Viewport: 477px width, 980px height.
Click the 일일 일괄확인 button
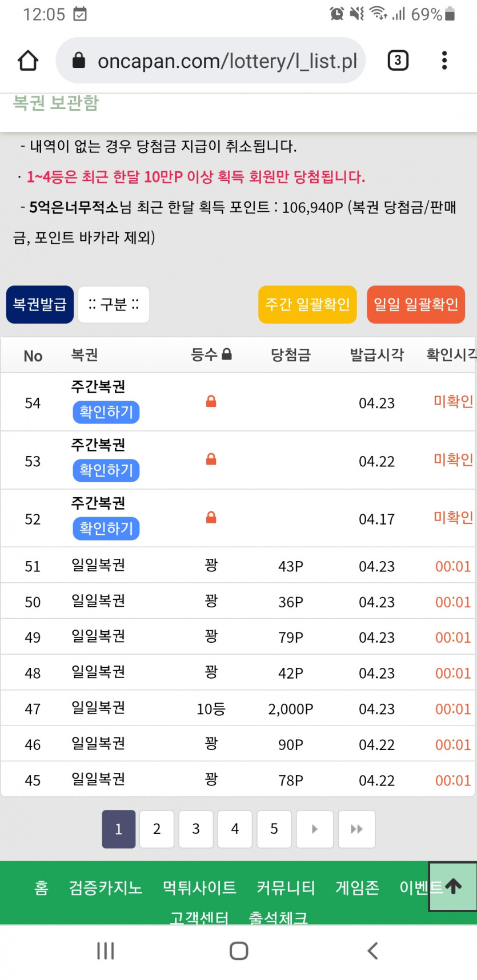coord(416,304)
